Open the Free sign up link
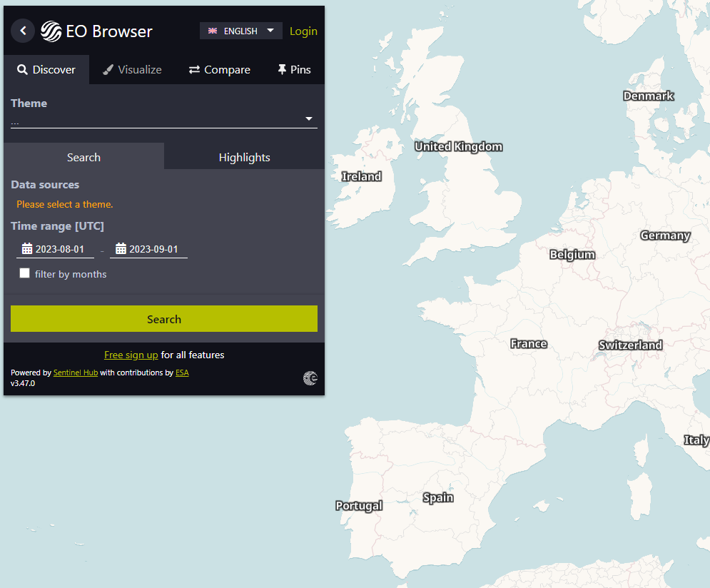The image size is (710, 588). (x=131, y=355)
